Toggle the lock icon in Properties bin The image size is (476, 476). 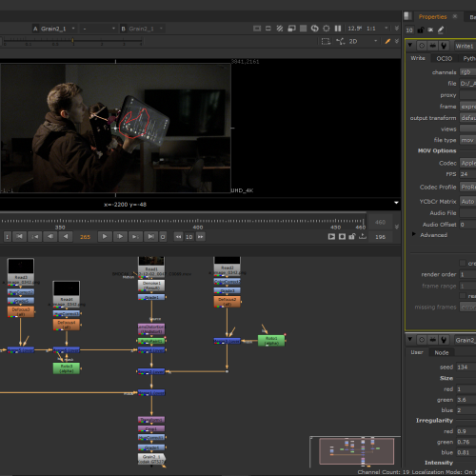tap(421, 30)
